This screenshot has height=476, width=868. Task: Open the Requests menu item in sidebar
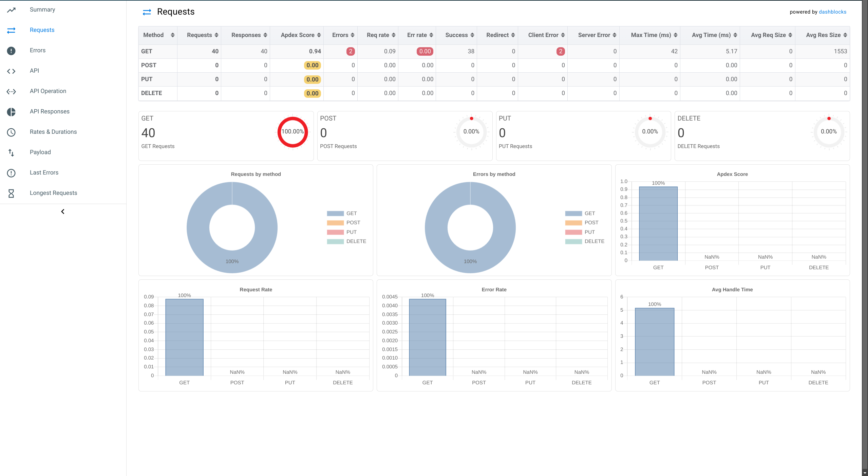(x=42, y=30)
